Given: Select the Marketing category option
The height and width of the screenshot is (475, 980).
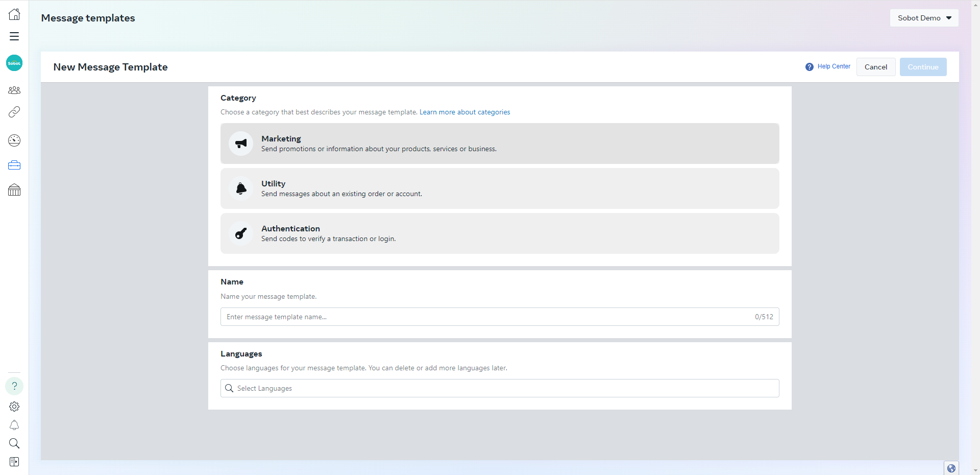Looking at the screenshot, I should point(500,144).
